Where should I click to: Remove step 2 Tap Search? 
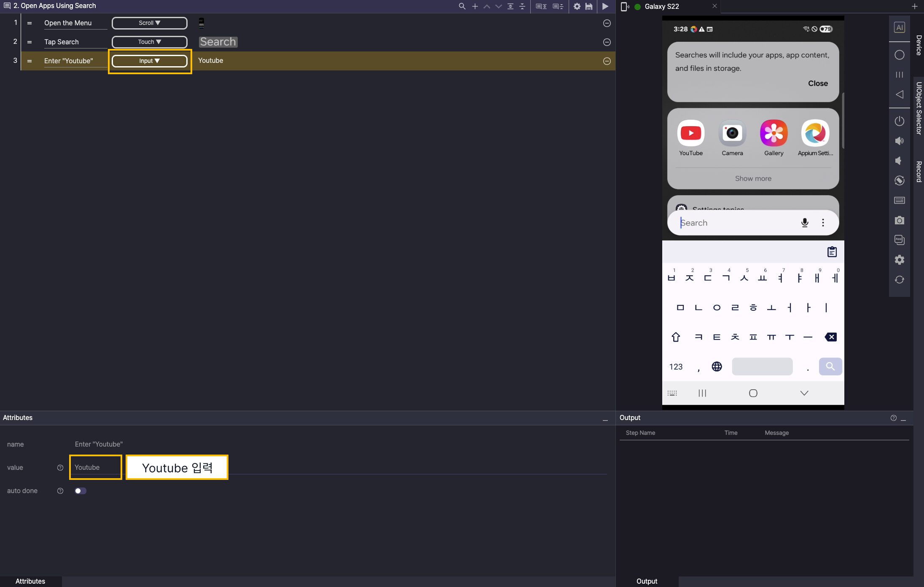point(607,42)
